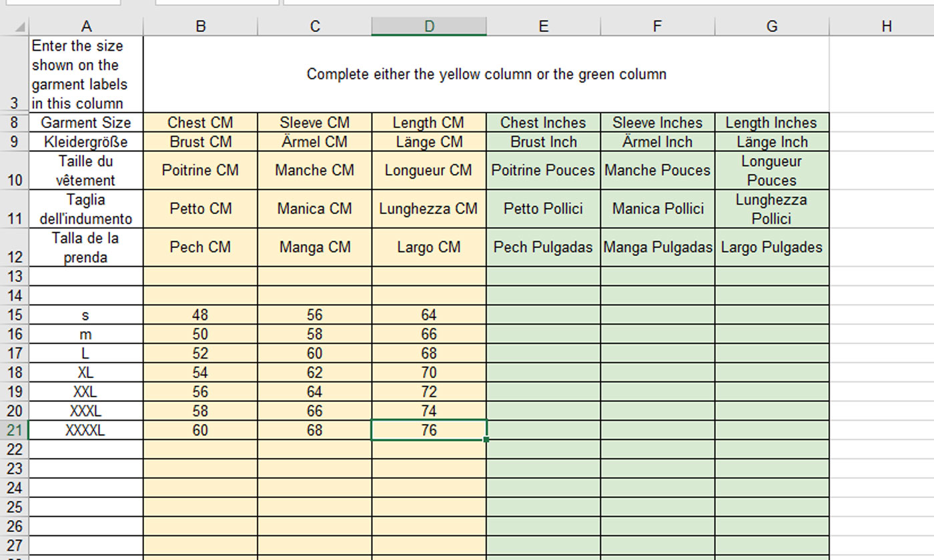934x560 pixels.
Task: Click the 'Enter the size shown' instruction cell
Action: point(86,74)
